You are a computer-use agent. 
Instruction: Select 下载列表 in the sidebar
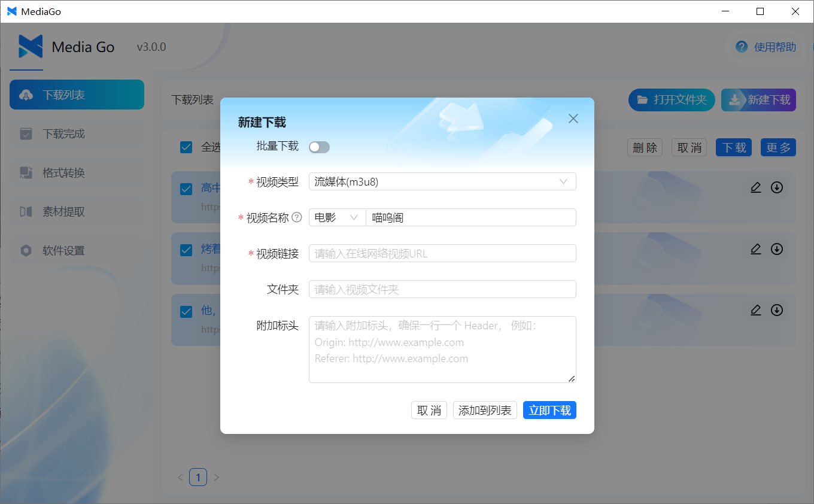[x=77, y=95]
